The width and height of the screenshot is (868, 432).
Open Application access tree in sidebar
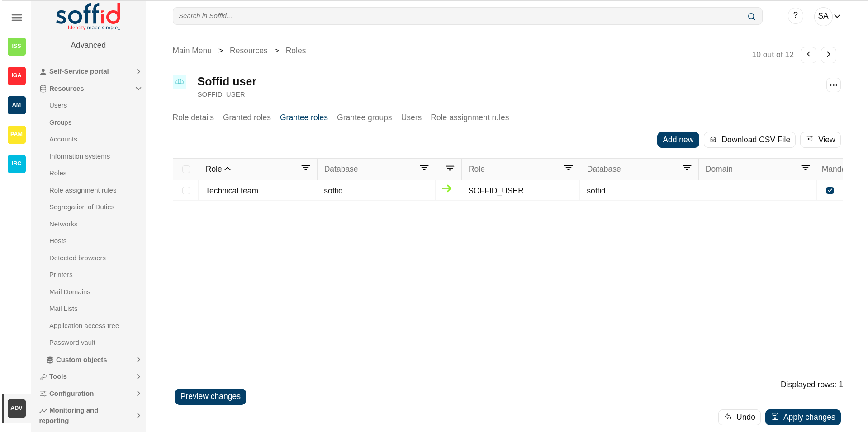[84, 326]
